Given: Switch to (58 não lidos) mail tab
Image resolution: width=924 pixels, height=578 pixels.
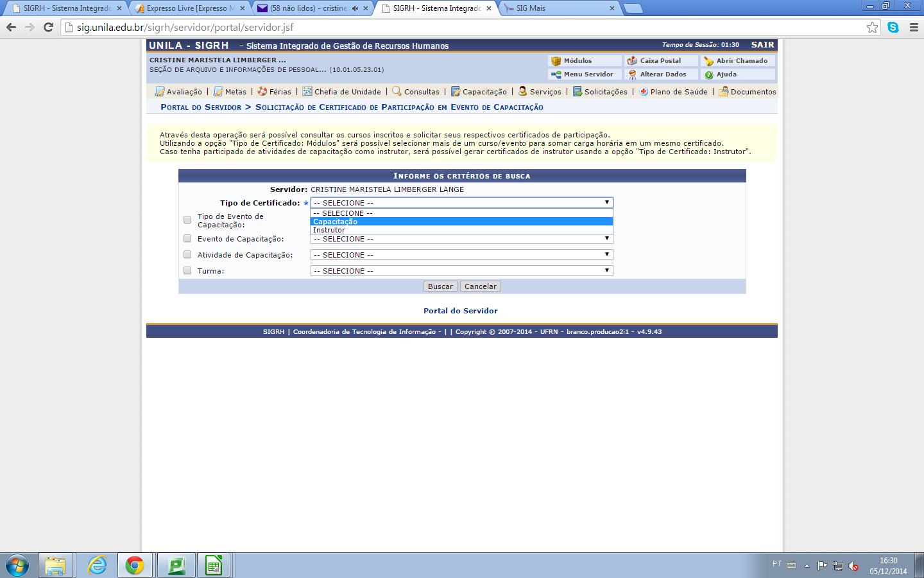Looking at the screenshot, I should 313,8.
